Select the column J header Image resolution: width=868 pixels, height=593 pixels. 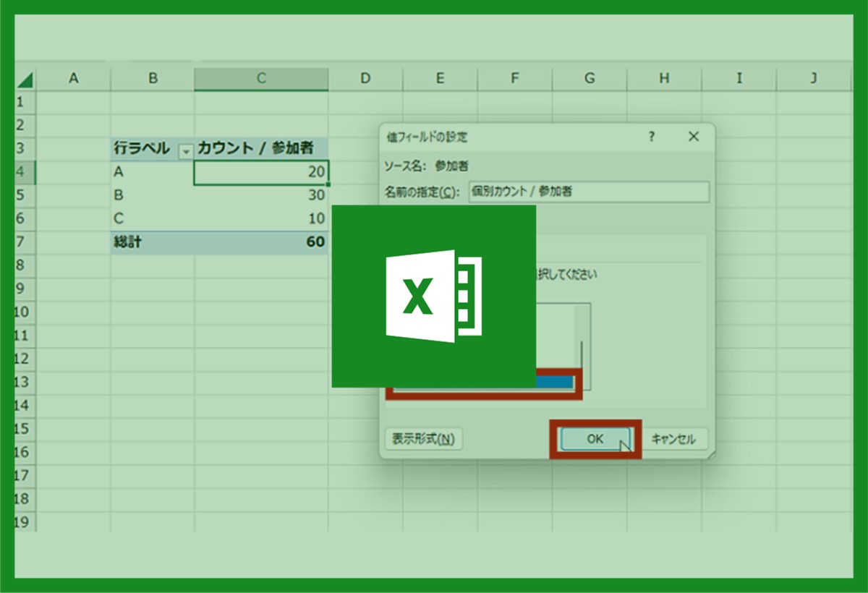[x=813, y=79]
